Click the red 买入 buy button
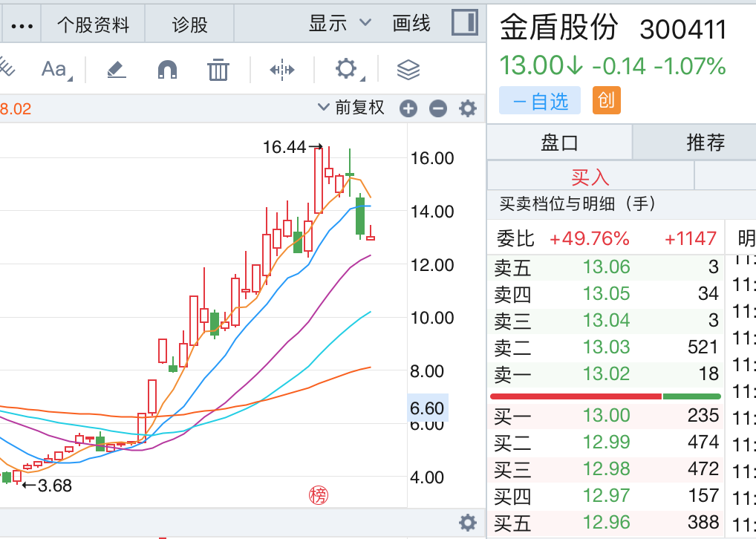The width and height of the screenshot is (756, 539). 590,177
